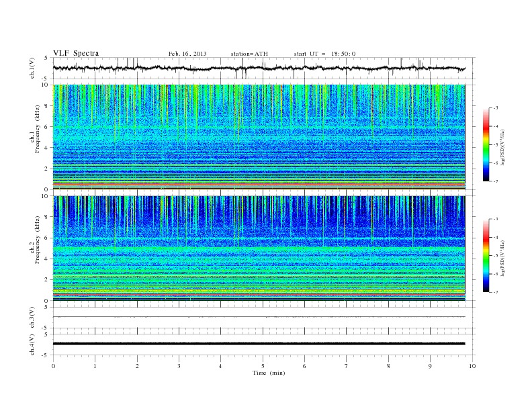Click the ch.2 frequency axis "6" tick label

(46, 238)
